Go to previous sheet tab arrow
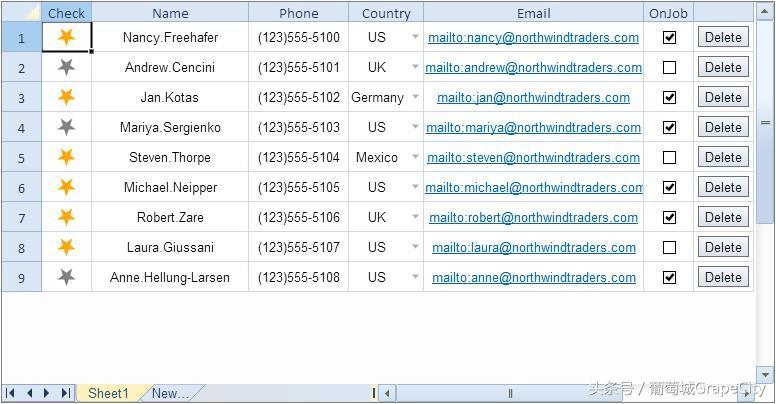The height and width of the screenshot is (404, 776). (x=29, y=393)
